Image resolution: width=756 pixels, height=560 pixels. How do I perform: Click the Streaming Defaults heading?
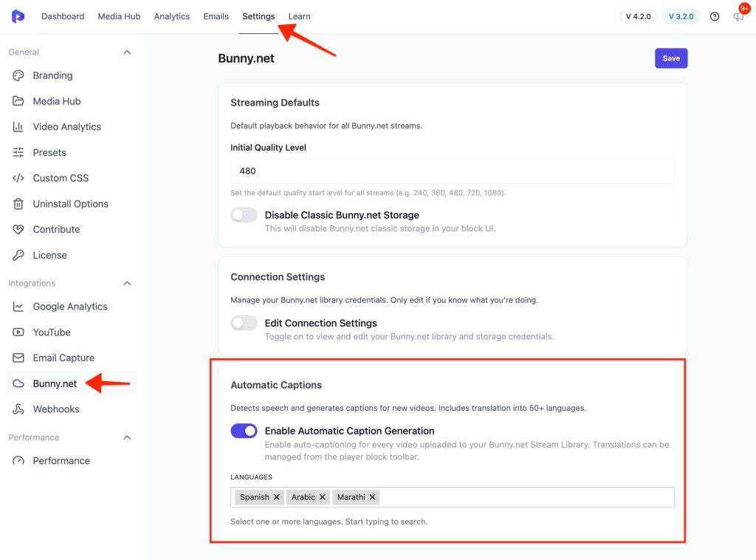(x=275, y=103)
